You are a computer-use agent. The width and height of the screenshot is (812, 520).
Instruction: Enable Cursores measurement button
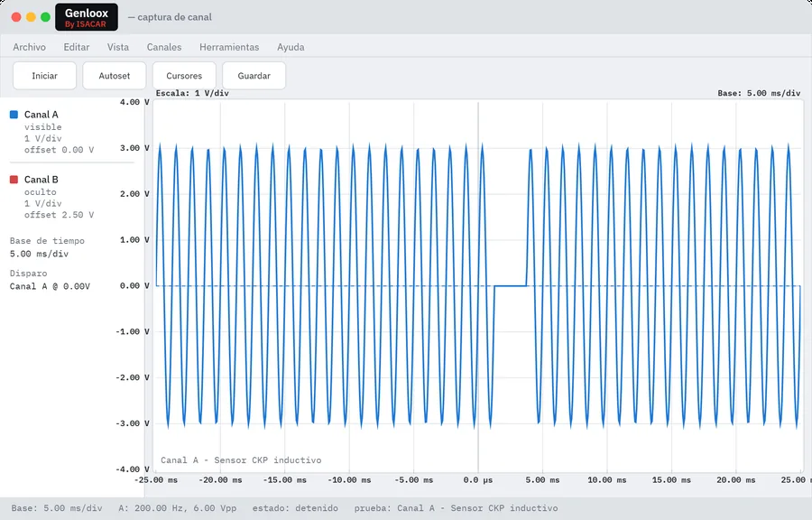[184, 76]
